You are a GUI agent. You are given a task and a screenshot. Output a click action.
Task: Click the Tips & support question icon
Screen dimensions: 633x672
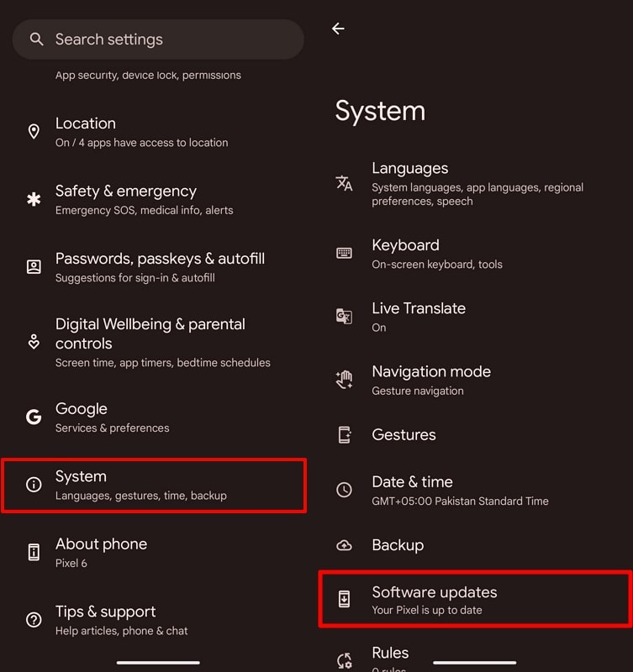point(34,620)
